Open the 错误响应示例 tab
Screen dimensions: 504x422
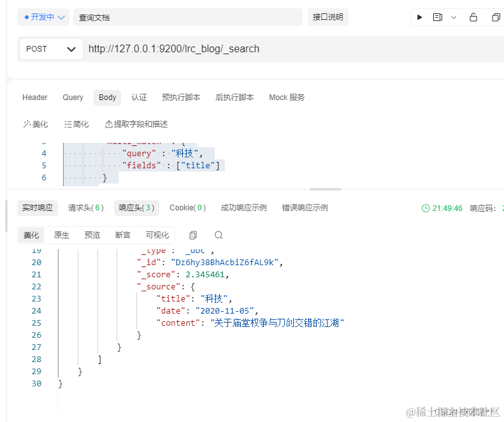305,208
